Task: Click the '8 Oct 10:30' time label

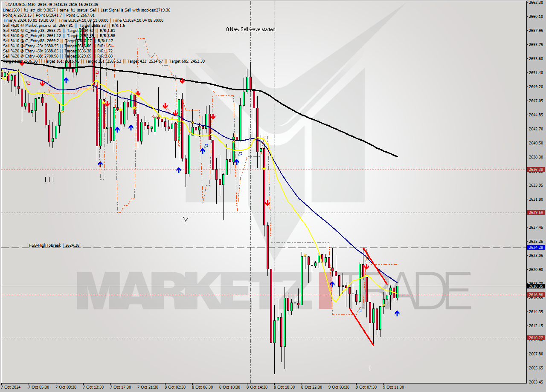Action: pyautogui.click(x=229, y=387)
